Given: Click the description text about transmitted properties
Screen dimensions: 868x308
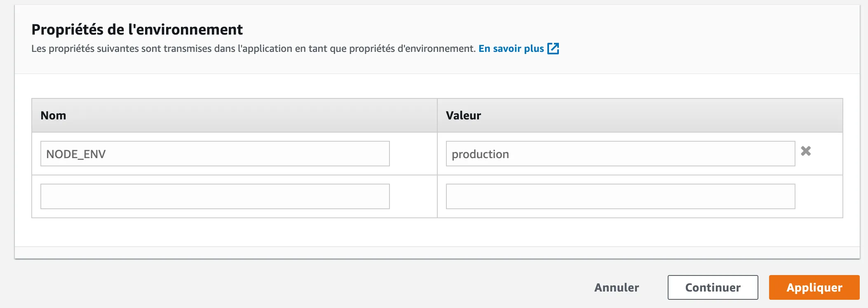Looking at the screenshot, I should (x=253, y=49).
